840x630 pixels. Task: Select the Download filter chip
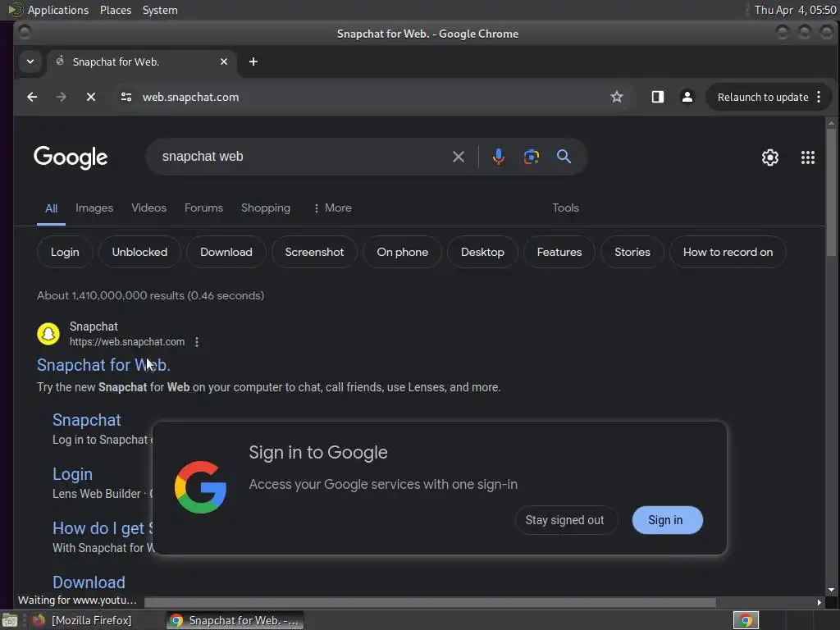pos(226,252)
